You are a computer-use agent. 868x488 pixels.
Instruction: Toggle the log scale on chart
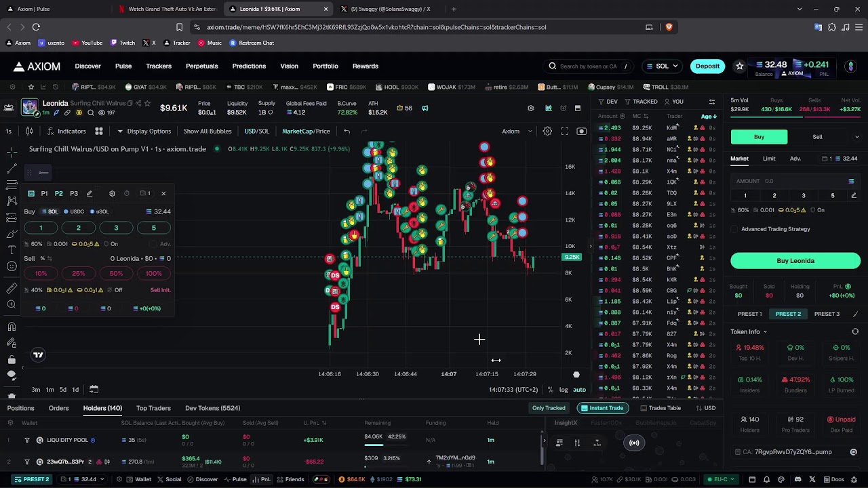point(564,390)
